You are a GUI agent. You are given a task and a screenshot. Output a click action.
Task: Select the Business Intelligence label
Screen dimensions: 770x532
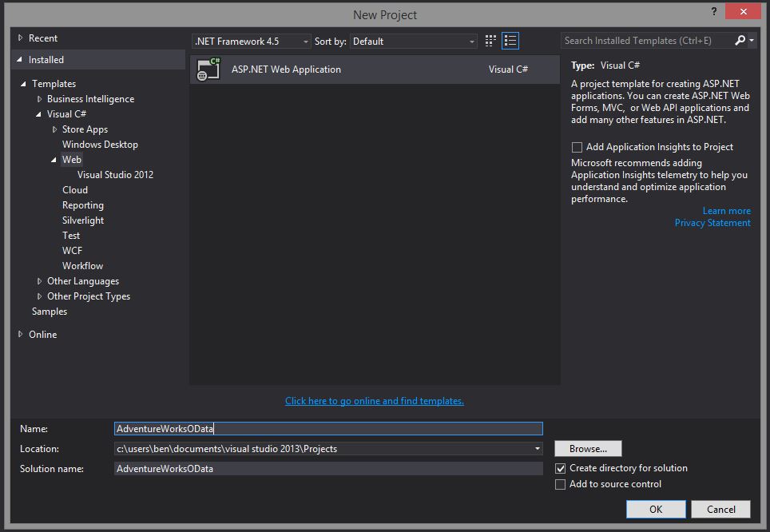point(91,99)
